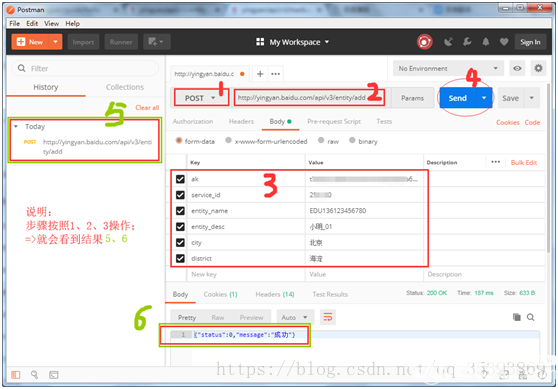558x389 pixels.
Task: Open the Auto response format dropdown
Action: [x=294, y=317]
